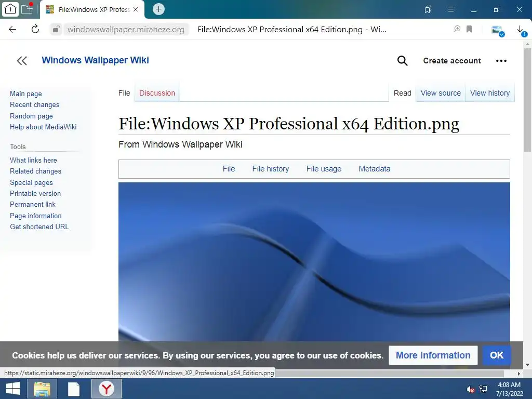532x399 pixels.
Task: Open What links here
Action: coord(33,160)
